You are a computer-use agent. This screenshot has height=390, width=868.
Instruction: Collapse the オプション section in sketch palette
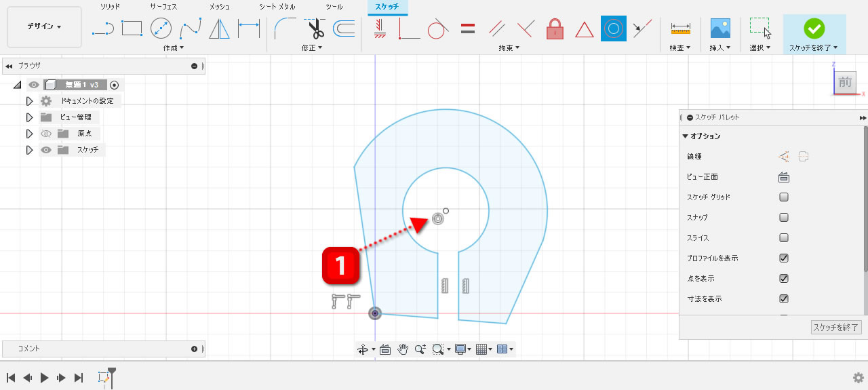686,136
